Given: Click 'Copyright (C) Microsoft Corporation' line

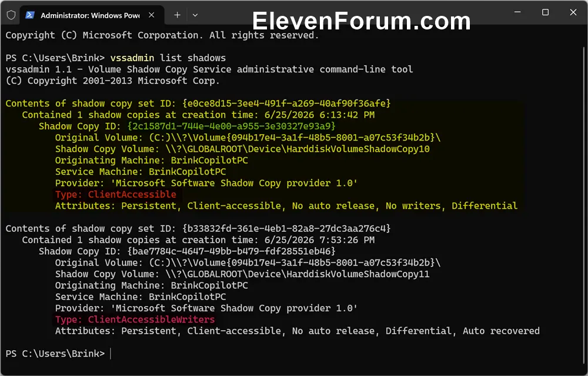Looking at the screenshot, I should [x=162, y=35].
